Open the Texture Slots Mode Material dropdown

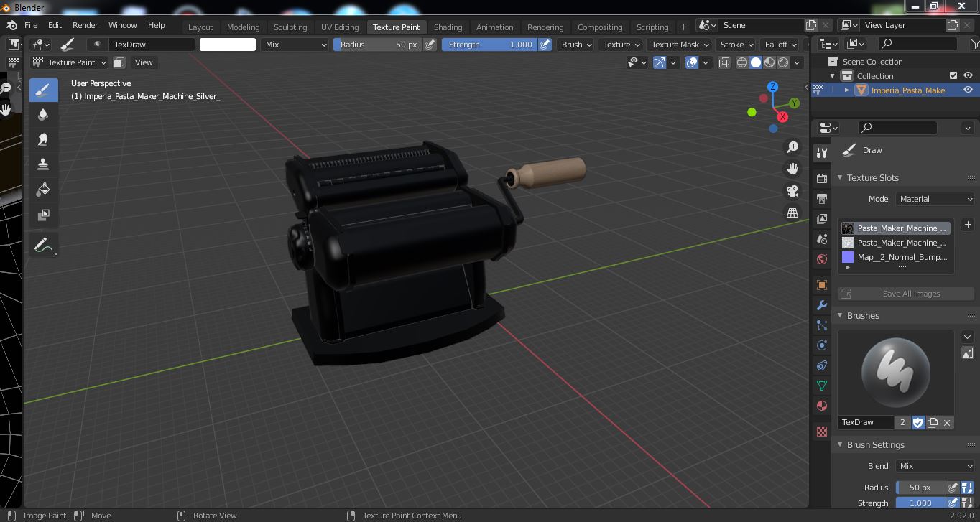tap(935, 199)
